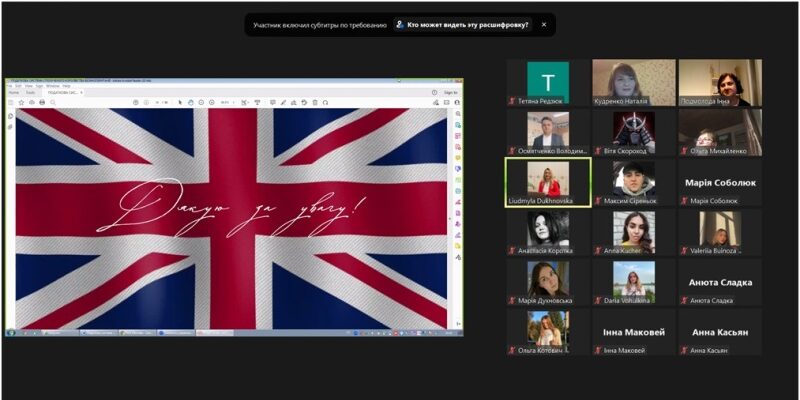This screenshot has width=800, height=400.
Task: Click the Windows Start button
Action: (11, 333)
